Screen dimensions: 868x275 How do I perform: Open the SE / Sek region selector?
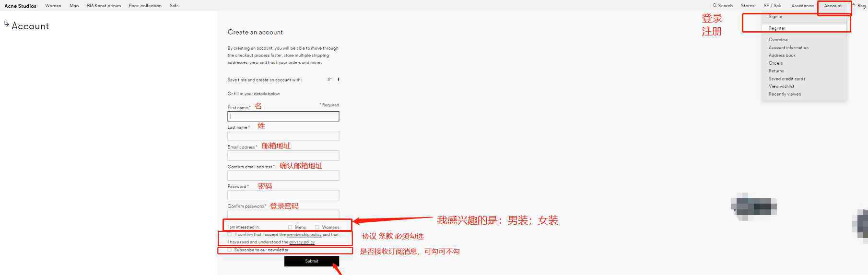(x=772, y=6)
